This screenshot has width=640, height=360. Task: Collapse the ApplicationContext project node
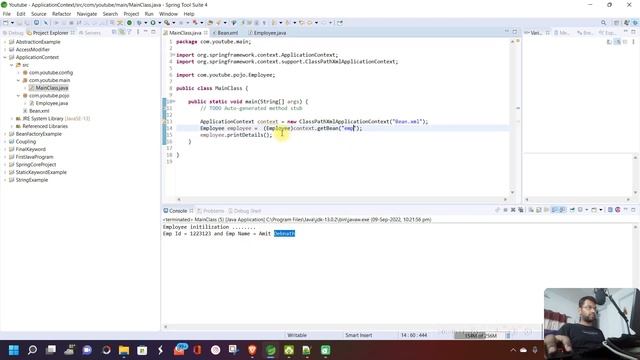coord(5,58)
